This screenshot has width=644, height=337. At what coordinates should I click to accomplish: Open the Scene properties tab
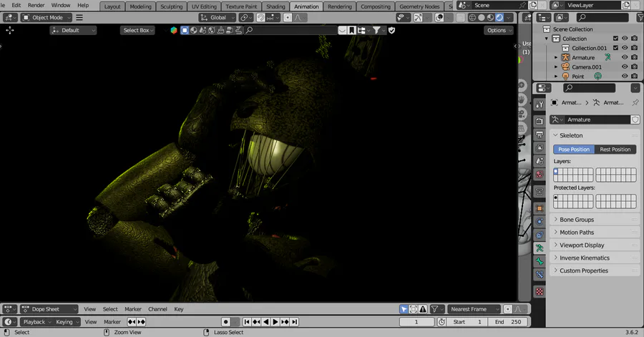coord(540,161)
